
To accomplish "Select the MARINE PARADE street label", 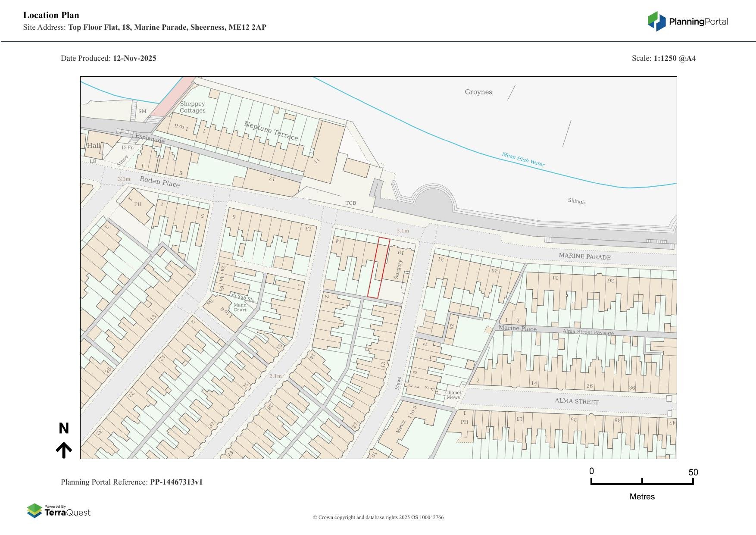I will coord(584,257).
